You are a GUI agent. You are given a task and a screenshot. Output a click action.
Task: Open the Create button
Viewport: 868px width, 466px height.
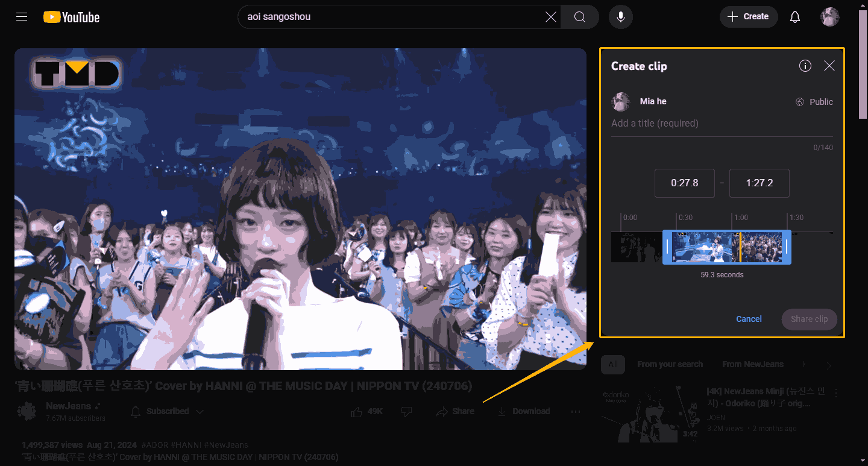(749, 17)
